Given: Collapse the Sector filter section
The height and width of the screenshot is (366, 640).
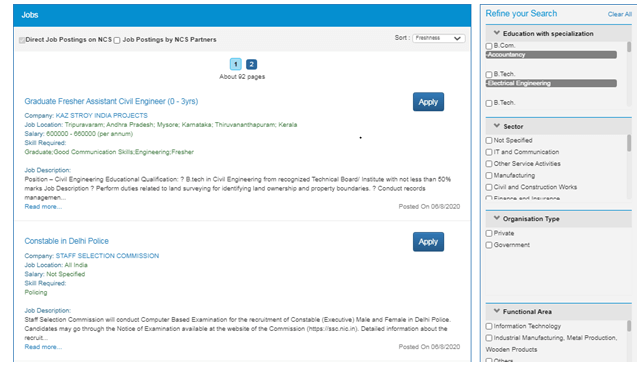Looking at the screenshot, I should (496, 126).
